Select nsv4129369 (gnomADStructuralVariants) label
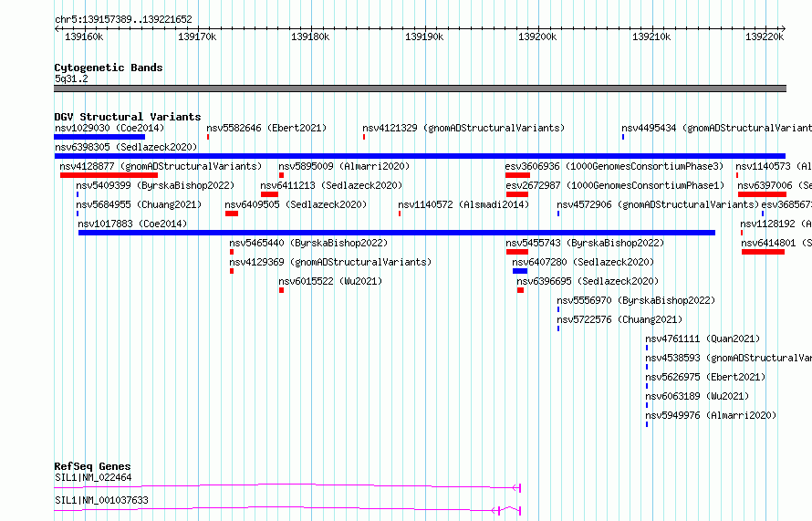Screen dimensions: 812x521 tap(330, 262)
